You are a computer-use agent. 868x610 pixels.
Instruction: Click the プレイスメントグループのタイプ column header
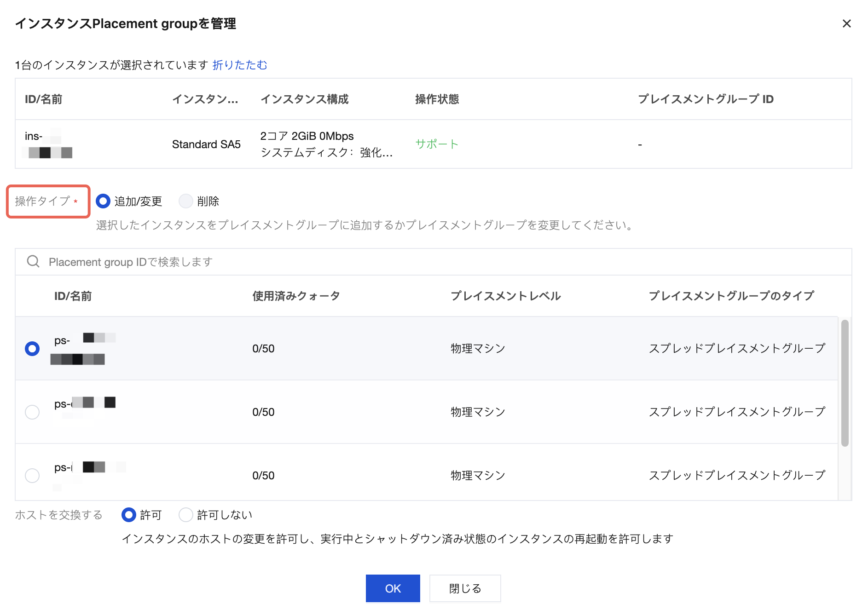point(731,296)
